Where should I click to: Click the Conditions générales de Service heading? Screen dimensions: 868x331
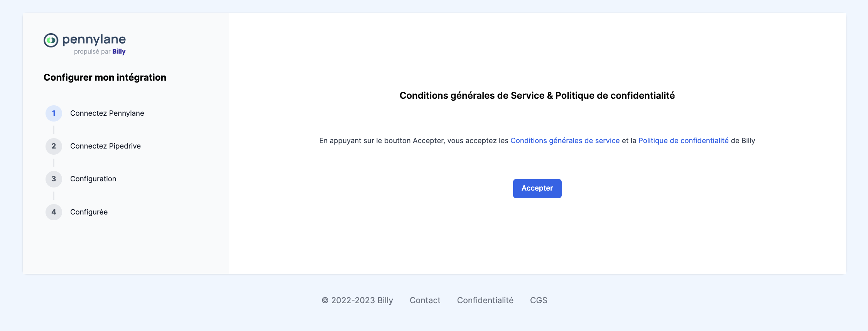(x=537, y=96)
